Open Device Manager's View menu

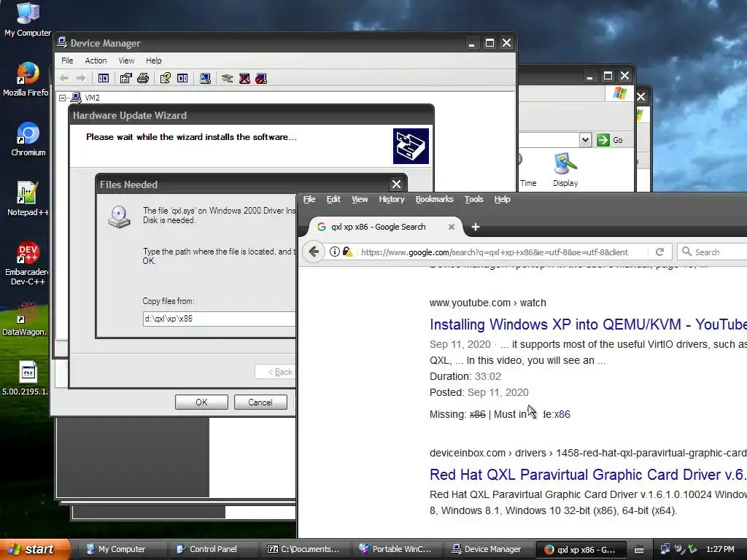point(126,61)
